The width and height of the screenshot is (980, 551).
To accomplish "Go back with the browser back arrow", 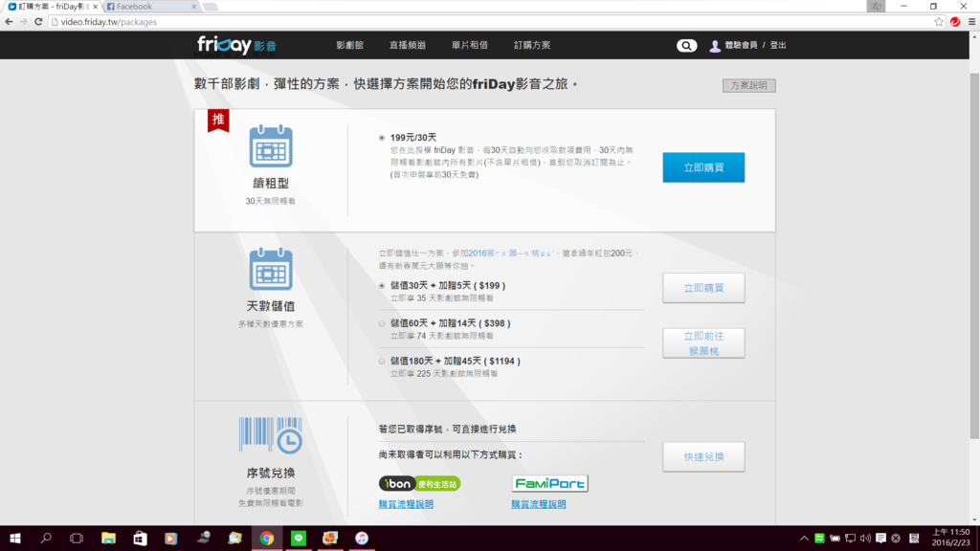I will [9, 22].
